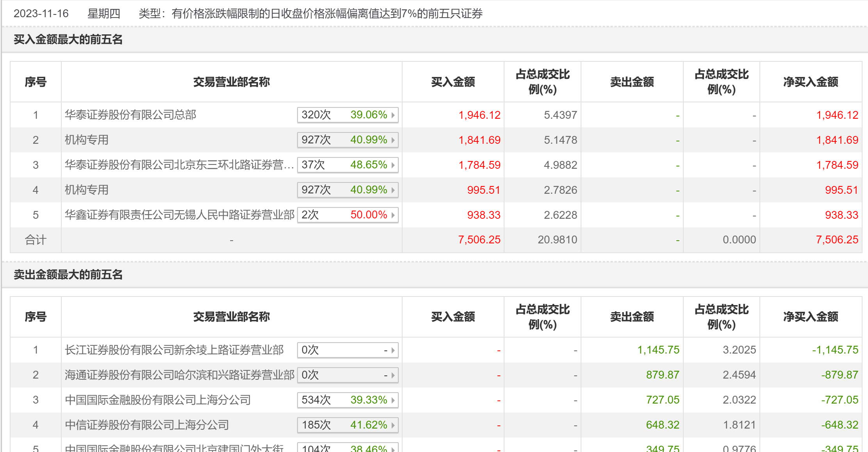Click first 机构专用 name in buy table
The image size is (868, 452).
click(x=87, y=140)
